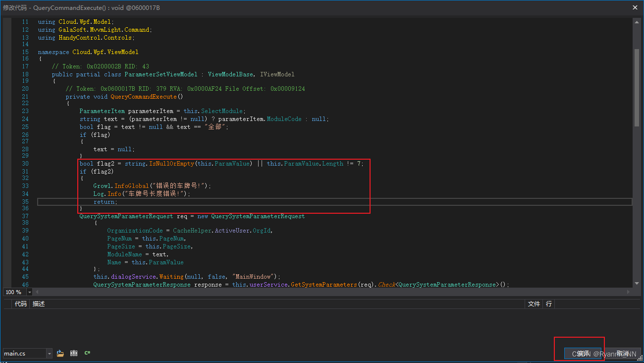644x363 pixels.
Task: Click IsNullOrEmpty on line 30
Action: [172, 164]
